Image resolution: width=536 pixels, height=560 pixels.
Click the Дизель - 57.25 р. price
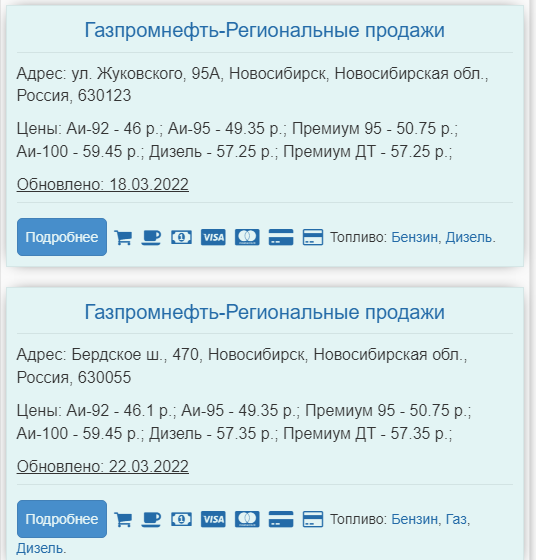pyautogui.click(x=212, y=152)
